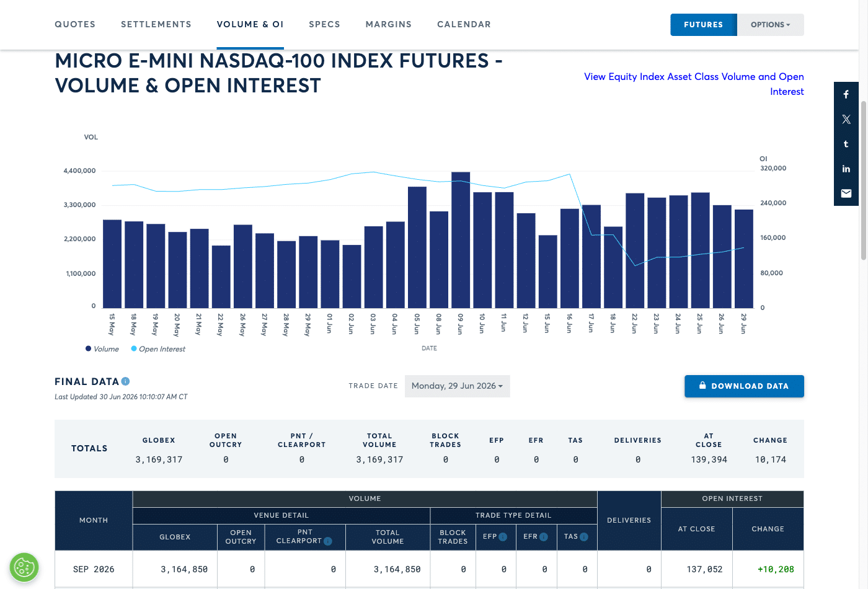The height and width of the screenshot is (589, 868).
Task: Click the 29 Jun volume bar
Action: (x=744, y=259)
